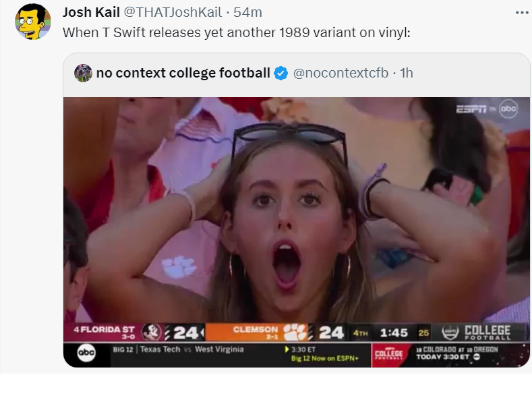Image resolution: width=532 pixels, height=414 pixels.
Task: Click the Florida State Seminoles logo
Action: pyautogui.click(x=152, y=332)
